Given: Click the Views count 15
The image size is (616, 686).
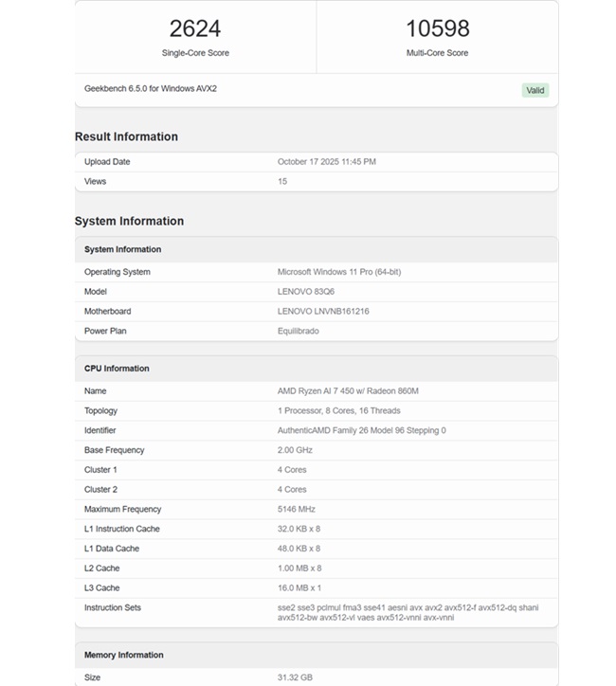Looking at the screenshot, I should 282,181.
